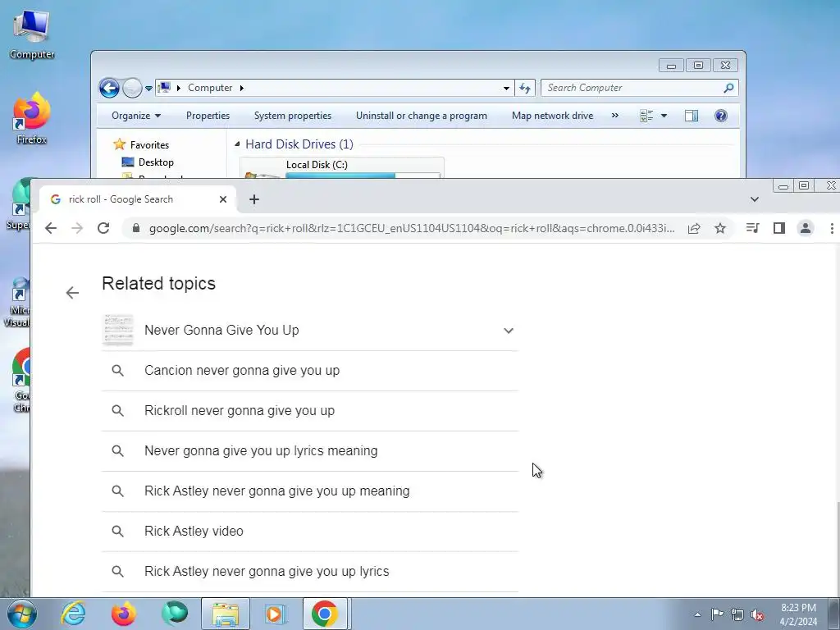This screenshot has width=840, height=630.
Task: Click Properties in Explorer toolbar
Action: (208, 116)
